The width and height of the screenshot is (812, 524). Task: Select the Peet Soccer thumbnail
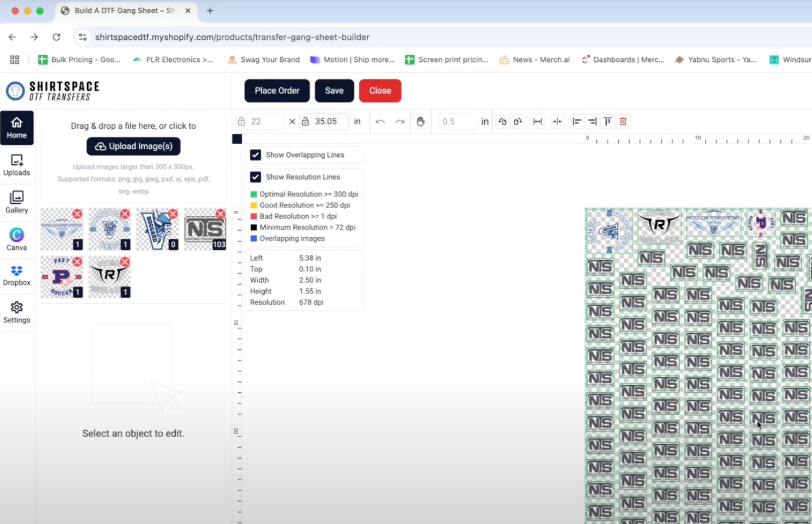[x=61, y=277]
